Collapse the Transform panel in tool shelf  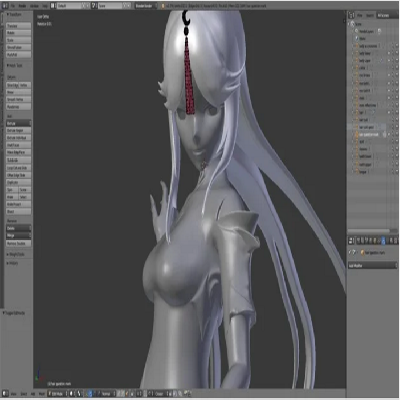(15, 15)
